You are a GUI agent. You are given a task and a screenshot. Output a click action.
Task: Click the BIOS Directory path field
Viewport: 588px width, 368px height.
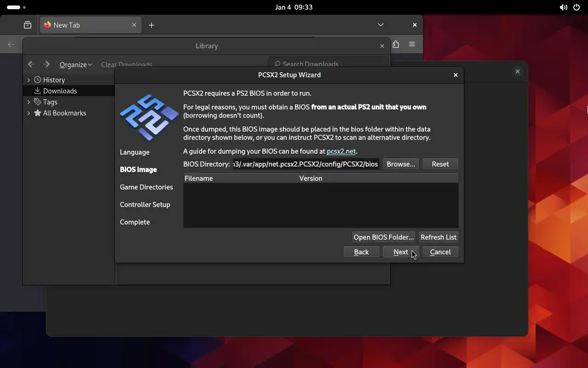click(x=306, y=164)
